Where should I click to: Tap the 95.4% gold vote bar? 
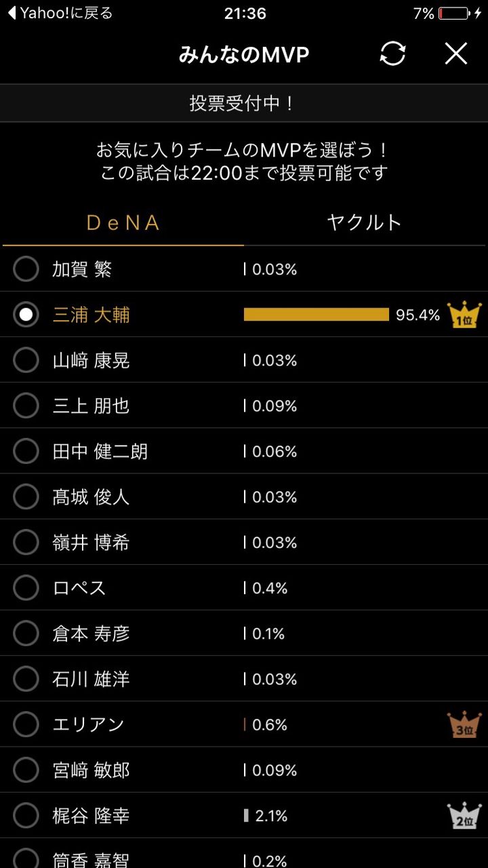[x=317, y=315]
